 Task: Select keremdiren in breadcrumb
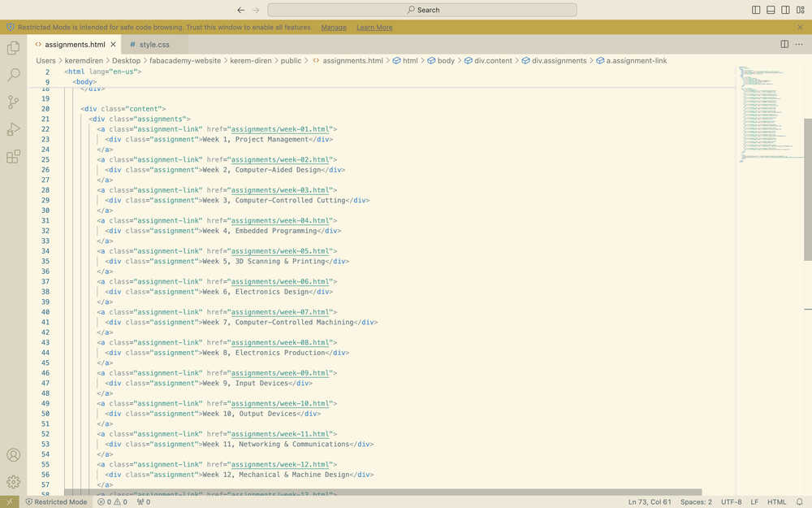84,61
